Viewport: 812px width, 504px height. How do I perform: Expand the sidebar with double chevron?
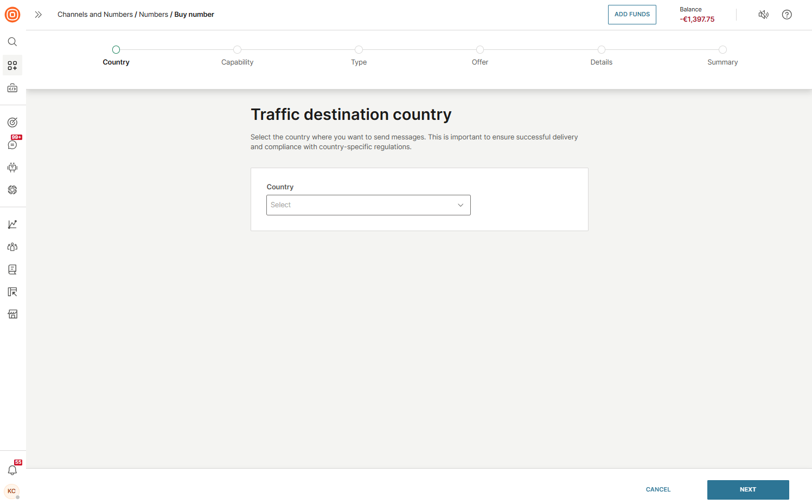tap(38, 15)
